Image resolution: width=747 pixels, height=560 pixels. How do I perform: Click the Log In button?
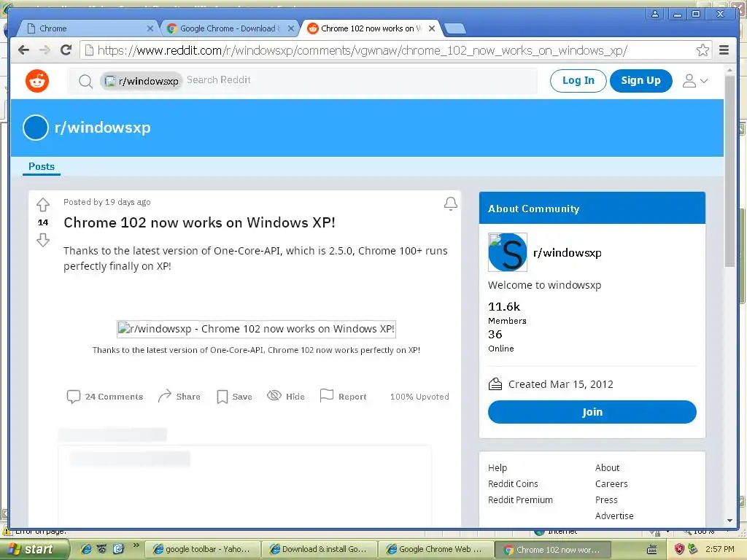coord(578,80)
